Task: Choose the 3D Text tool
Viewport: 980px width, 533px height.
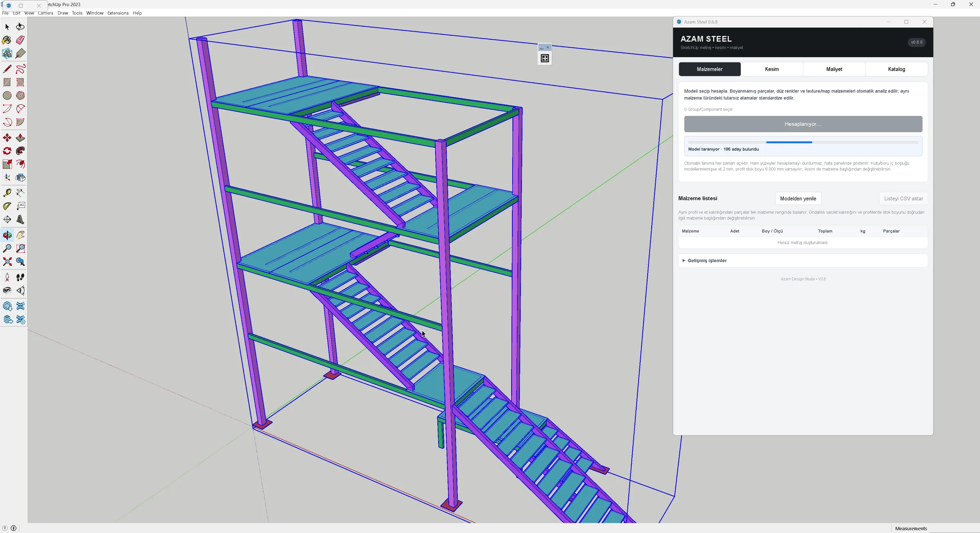Action: tap(20, 220)
